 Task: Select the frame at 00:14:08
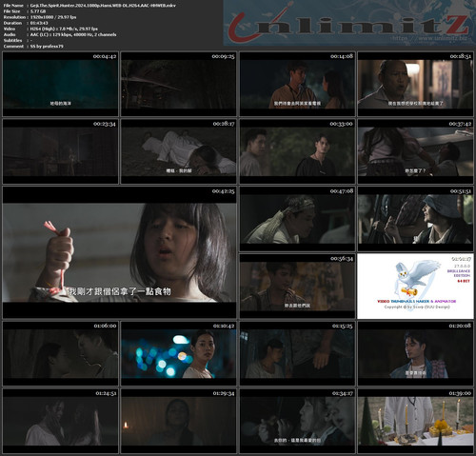point(297,84)
